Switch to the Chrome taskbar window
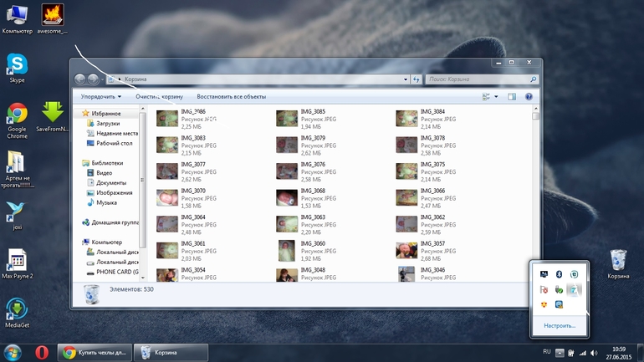 (95, 353)
